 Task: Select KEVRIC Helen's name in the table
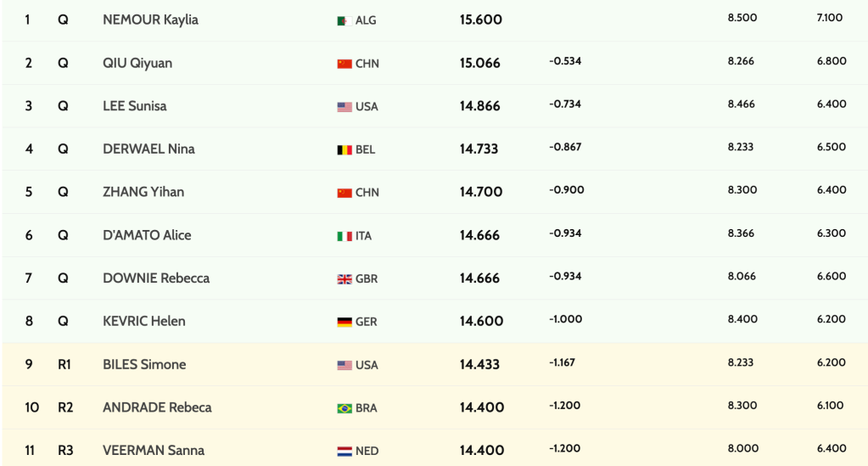[x=143, y=321]
